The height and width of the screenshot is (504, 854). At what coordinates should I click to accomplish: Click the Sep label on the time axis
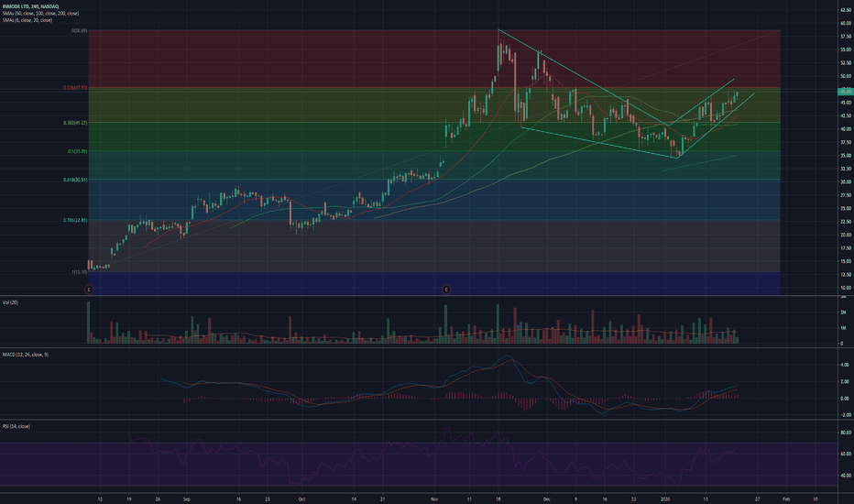(x=186, y=499)
